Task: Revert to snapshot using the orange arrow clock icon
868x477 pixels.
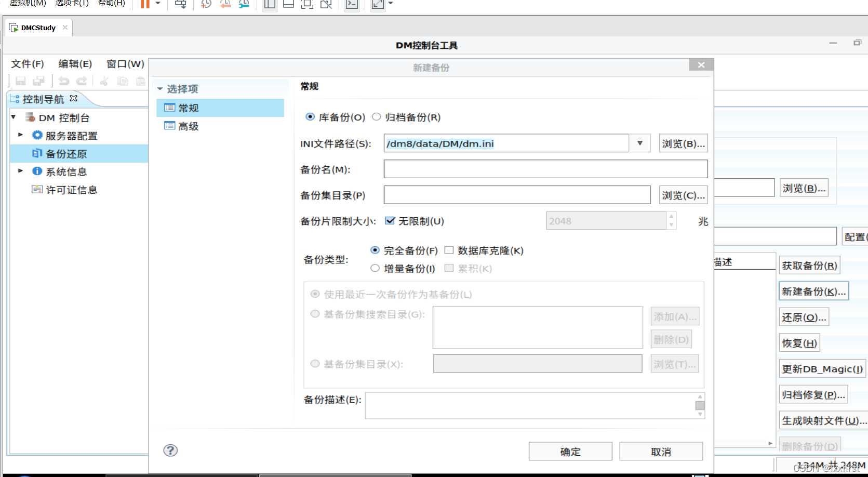Action: (x=225, y=4)
